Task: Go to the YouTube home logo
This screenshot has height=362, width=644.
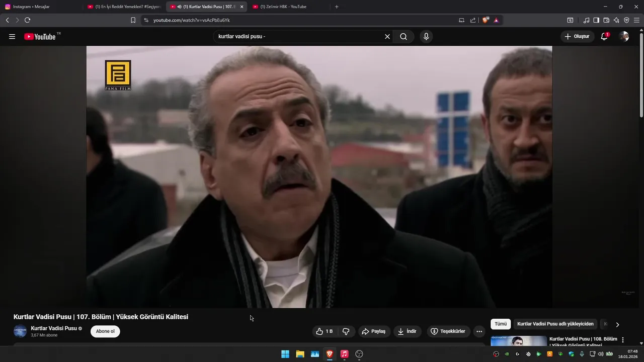Action: (40, 37)
